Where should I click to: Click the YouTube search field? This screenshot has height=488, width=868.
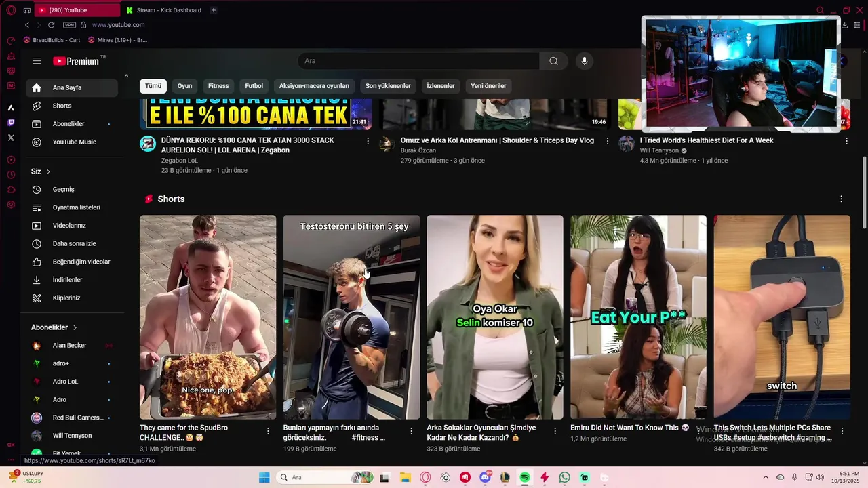pos(418,61)
